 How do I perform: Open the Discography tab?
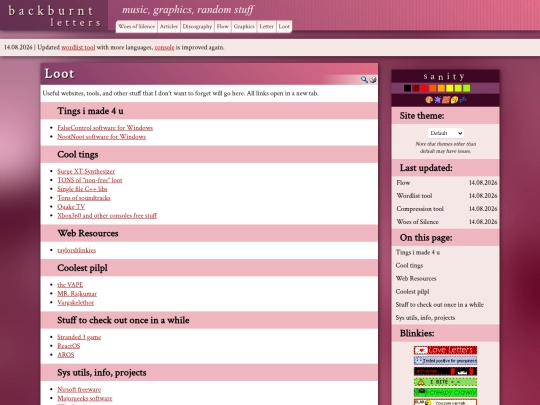197,27
